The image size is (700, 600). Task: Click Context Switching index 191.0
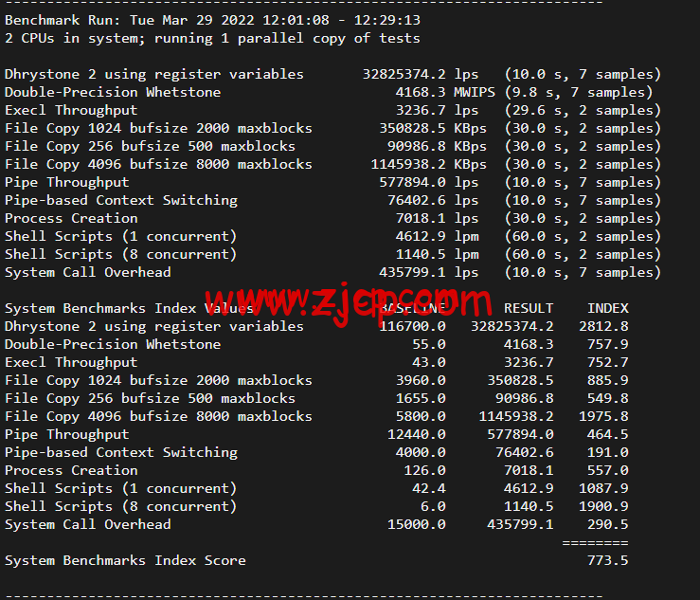pos(607,452)
